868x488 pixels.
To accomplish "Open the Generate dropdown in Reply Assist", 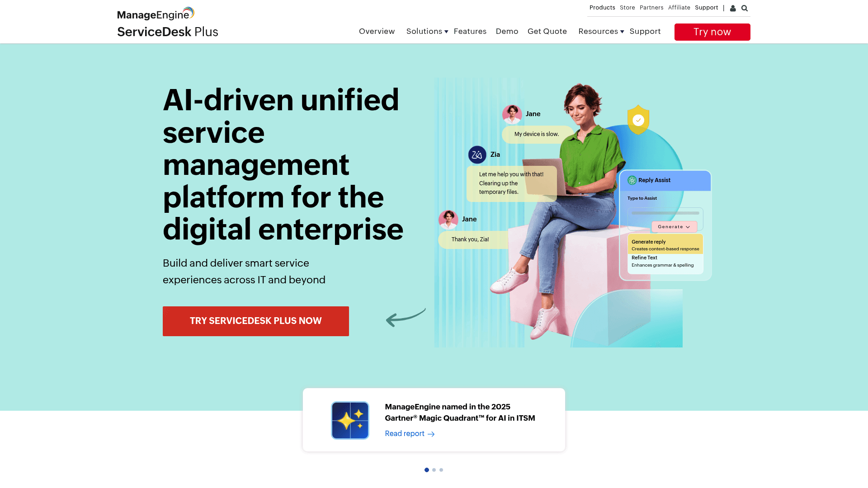I will tap(674, 227).
